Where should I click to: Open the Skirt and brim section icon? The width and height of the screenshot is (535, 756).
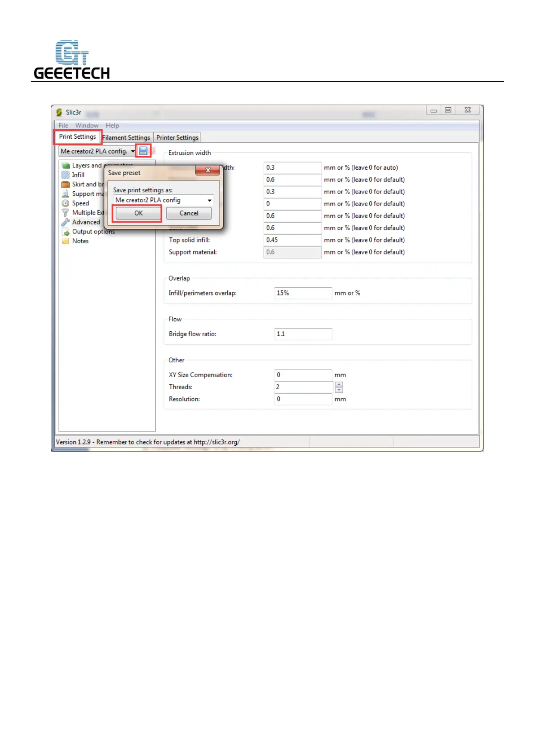[66, 184]
